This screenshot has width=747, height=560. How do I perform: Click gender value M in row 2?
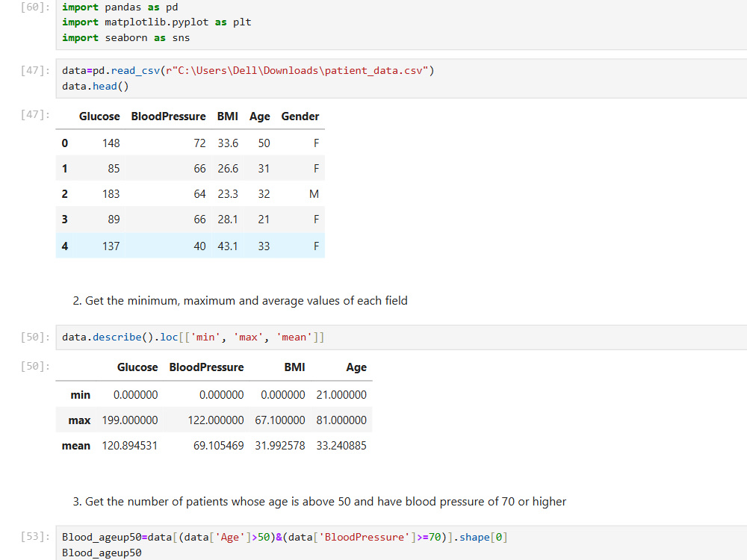pyautogui.click(x=314, y=194)
